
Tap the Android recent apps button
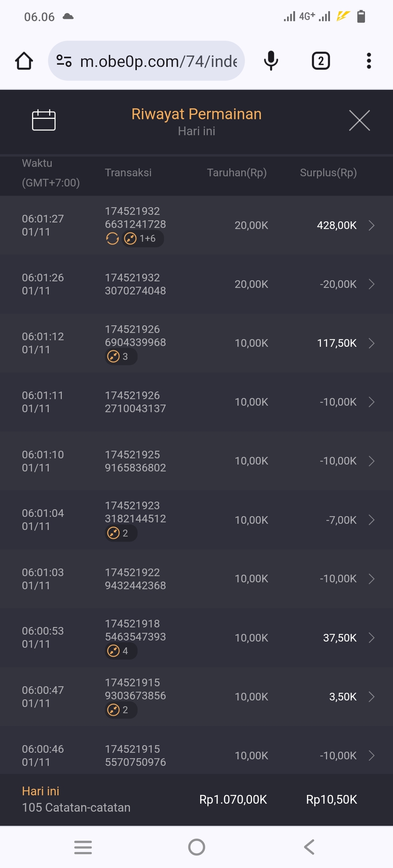pos(83,847)
